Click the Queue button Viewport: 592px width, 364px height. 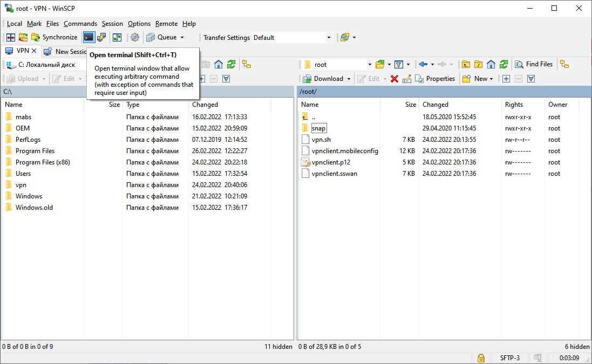(161, 37)
